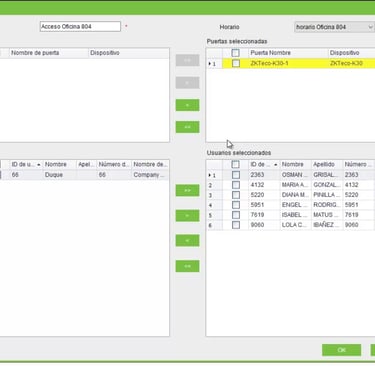Select the ID 66 cell in Duque row

click(26, 175)
